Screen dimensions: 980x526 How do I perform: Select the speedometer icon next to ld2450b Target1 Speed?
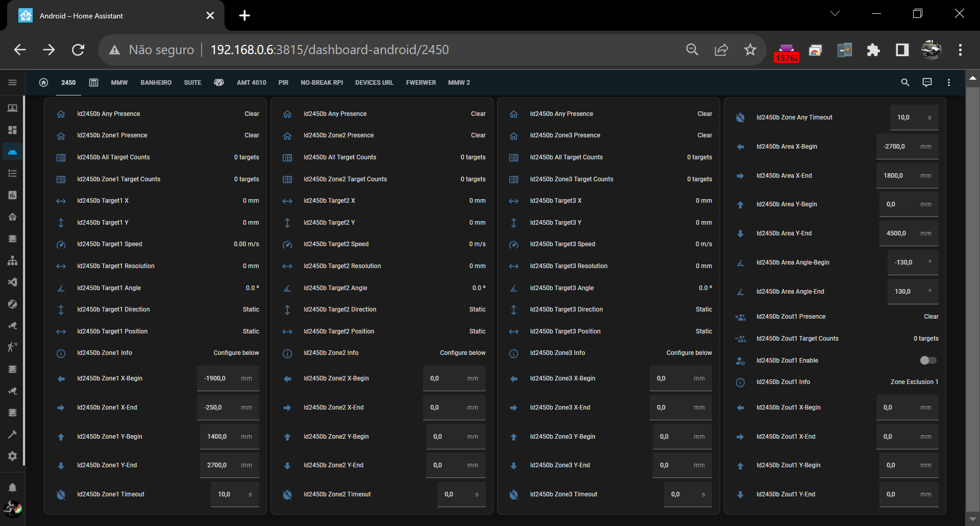(61, 245)
